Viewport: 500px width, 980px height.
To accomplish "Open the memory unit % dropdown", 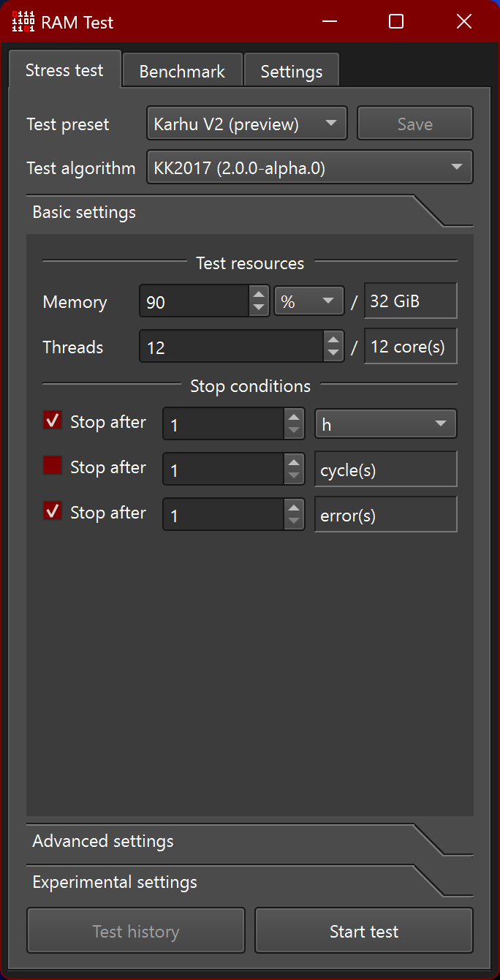I will click(x=308, y=301).
